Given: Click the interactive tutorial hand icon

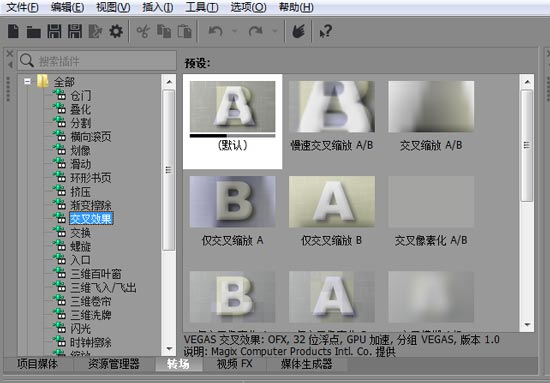Looking at the screenshot, I should [x=299, y=31].
